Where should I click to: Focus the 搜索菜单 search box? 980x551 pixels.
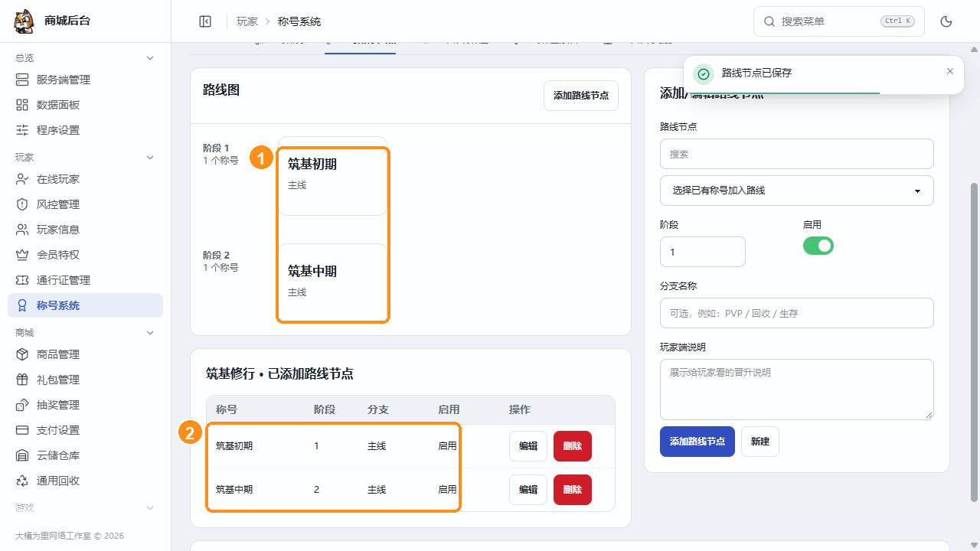click(839, 21)
